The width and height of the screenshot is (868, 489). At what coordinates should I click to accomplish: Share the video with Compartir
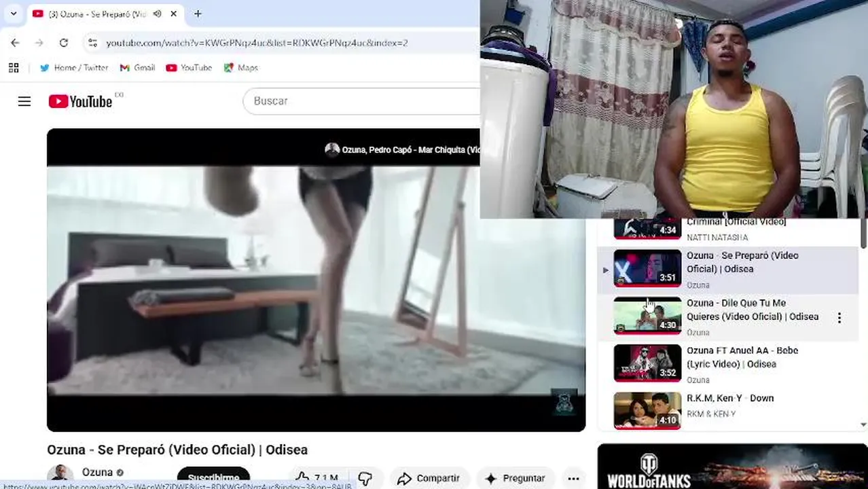coord(429,478)
